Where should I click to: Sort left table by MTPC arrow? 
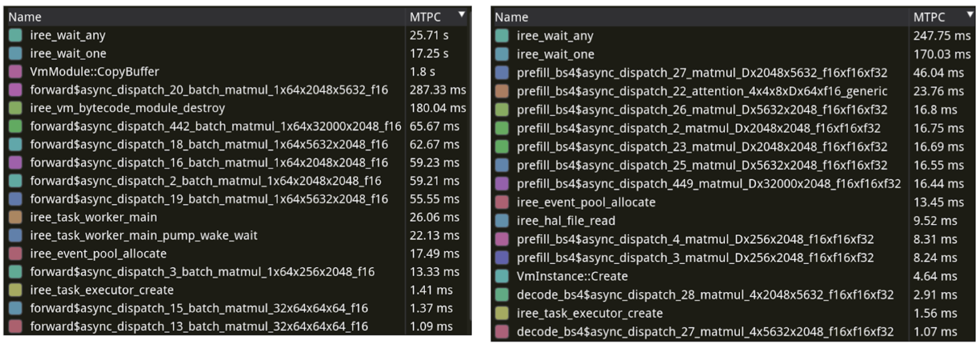462,15
